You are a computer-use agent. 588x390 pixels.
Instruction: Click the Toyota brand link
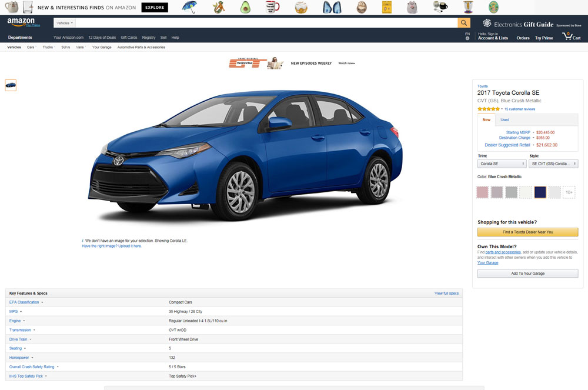(482, 86)
